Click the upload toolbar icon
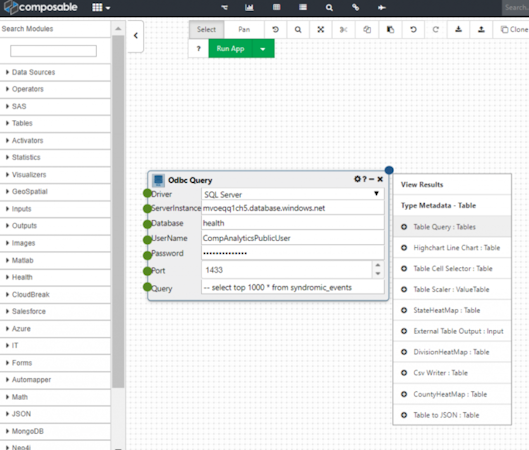 tap(481, 30)
